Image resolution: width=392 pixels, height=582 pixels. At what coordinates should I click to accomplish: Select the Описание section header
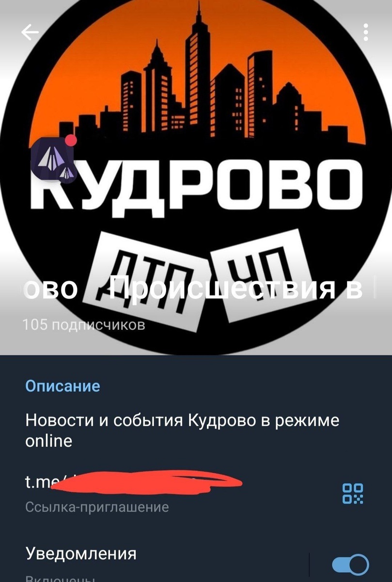[63, 386]
